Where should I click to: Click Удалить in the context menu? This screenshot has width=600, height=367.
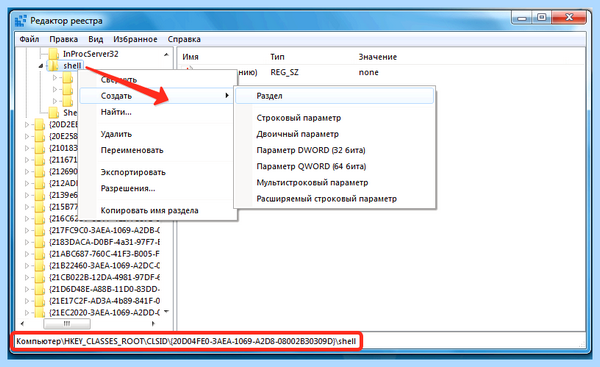click(x=116, y=134)
